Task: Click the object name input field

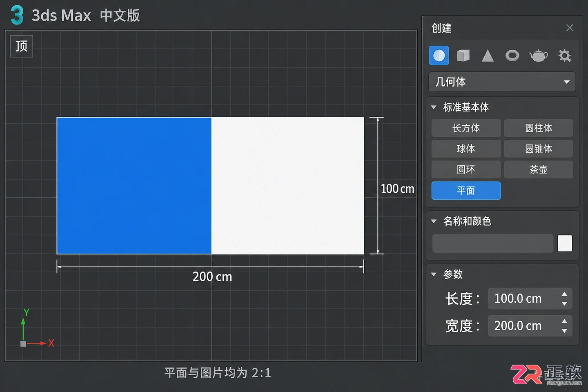Action: click(493, 243)
